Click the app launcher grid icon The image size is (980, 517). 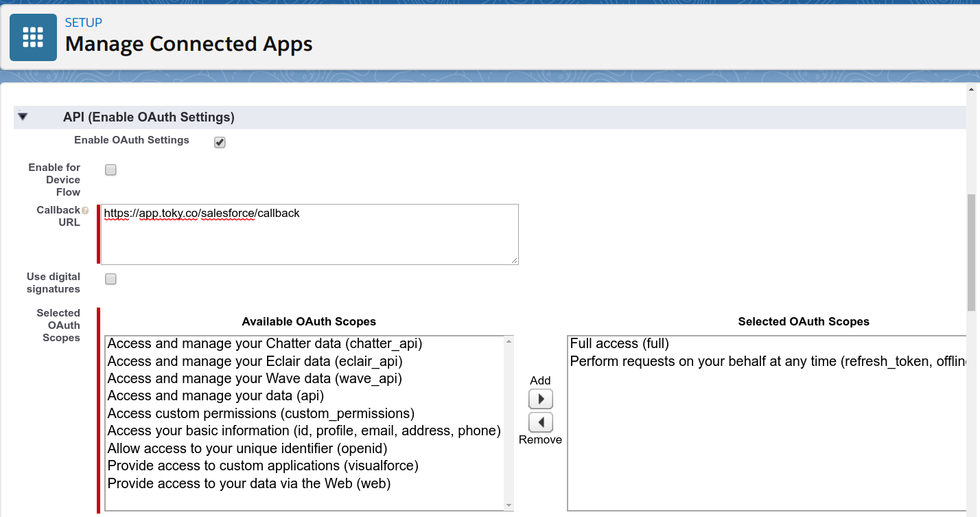(x=33, y=37)
